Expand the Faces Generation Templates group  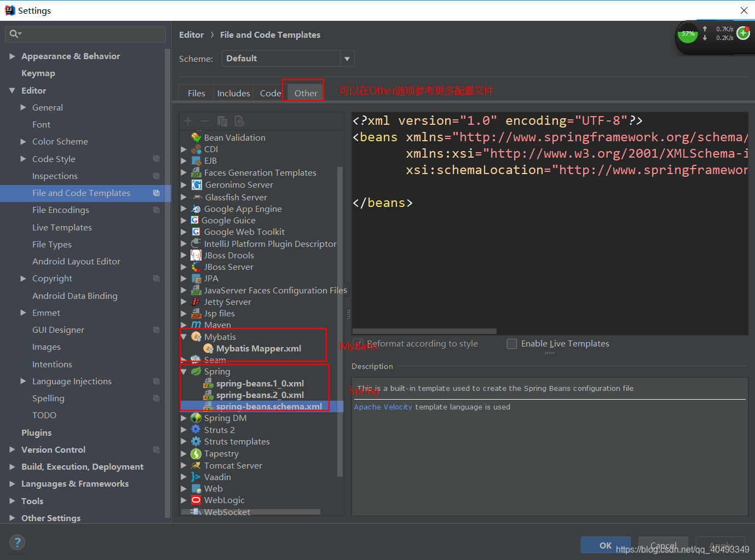tap(184, 172)
